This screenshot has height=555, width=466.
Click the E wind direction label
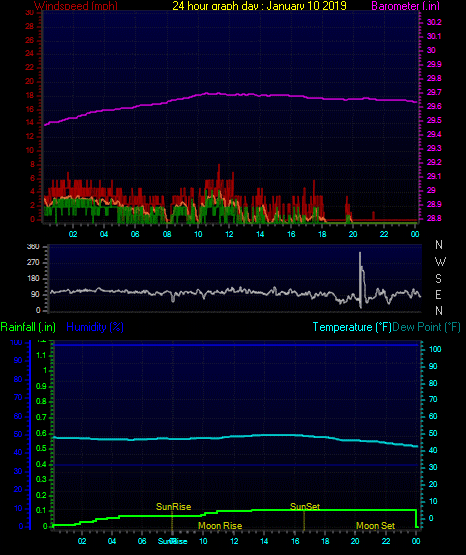click(438, 294)
